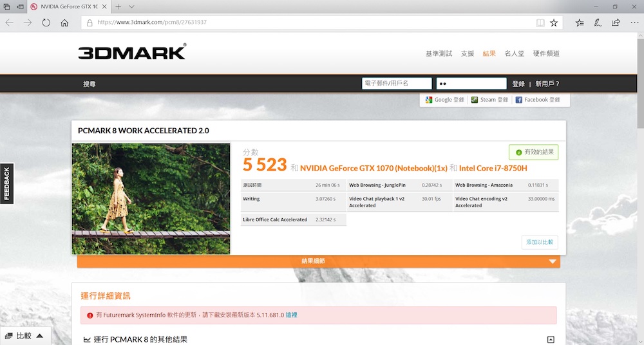Click the set tabs aside icon
644x345 pixels.
coord(20,6)
